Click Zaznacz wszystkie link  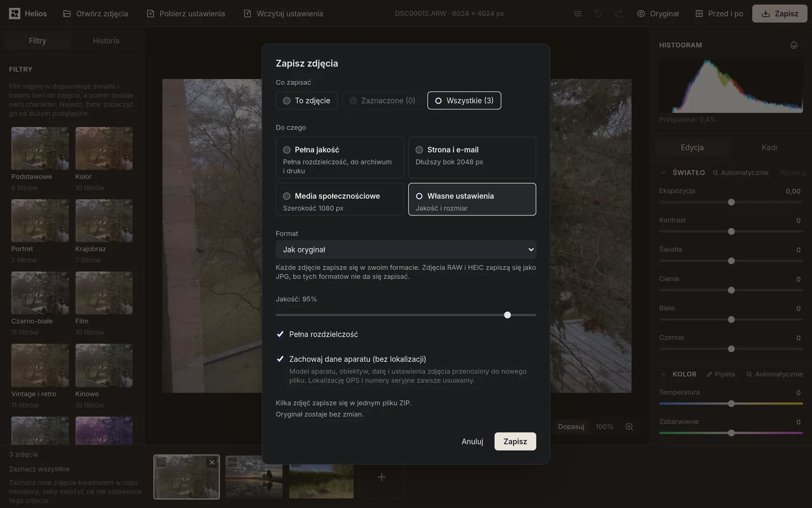tap(40, 469)
